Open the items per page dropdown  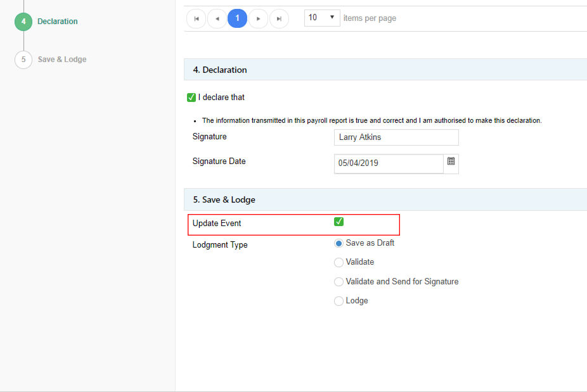pos(322,18)
